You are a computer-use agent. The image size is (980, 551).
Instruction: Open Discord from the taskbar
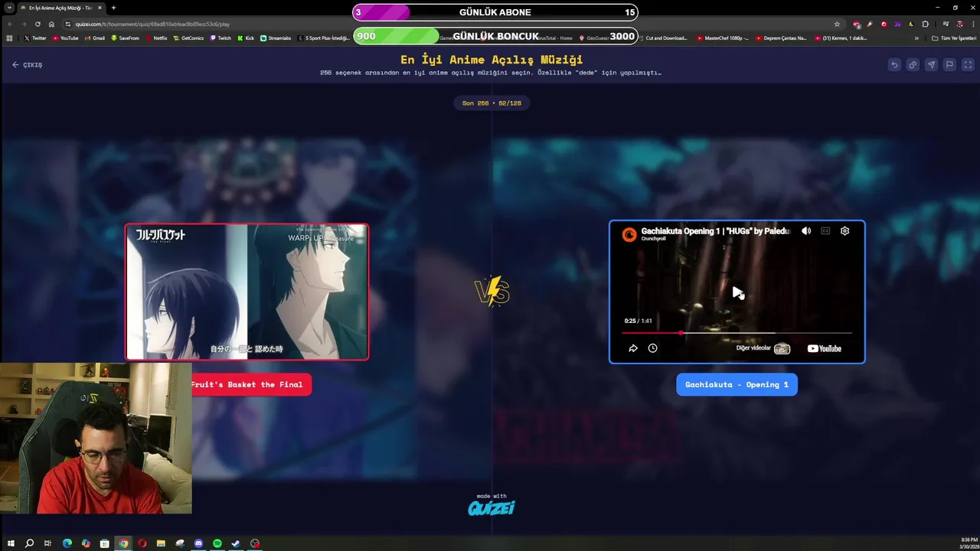point(198,543)
